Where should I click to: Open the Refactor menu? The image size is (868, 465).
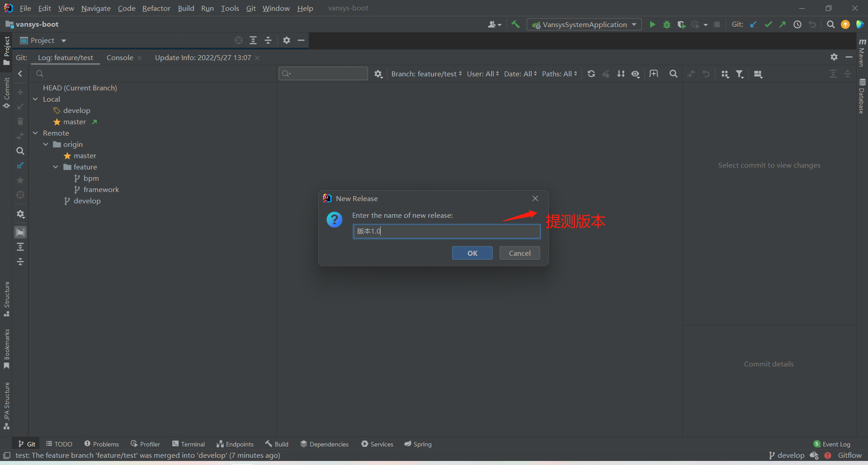tap(156, 8)
